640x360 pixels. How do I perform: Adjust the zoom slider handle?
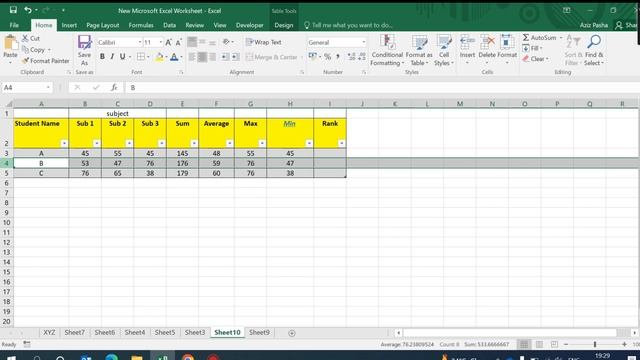click(x=595, y=344)
